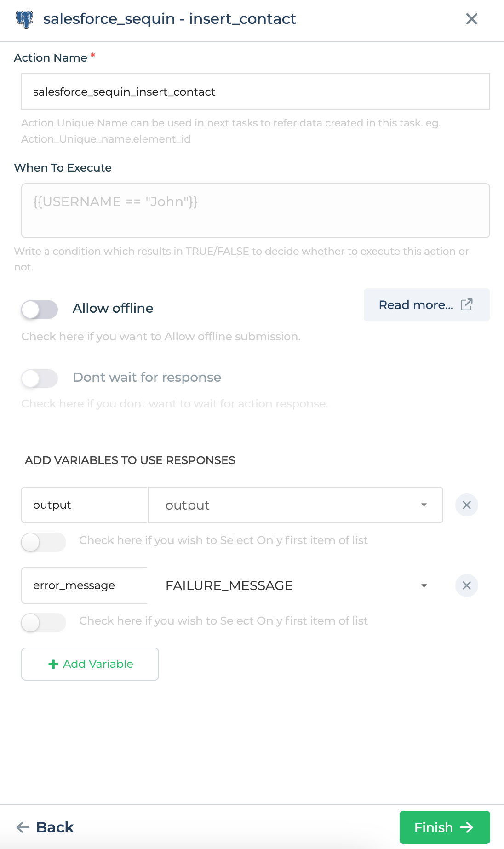Select the salesforce_sequin - insert_contact title
Screen dimensions: 504x849
168,19
